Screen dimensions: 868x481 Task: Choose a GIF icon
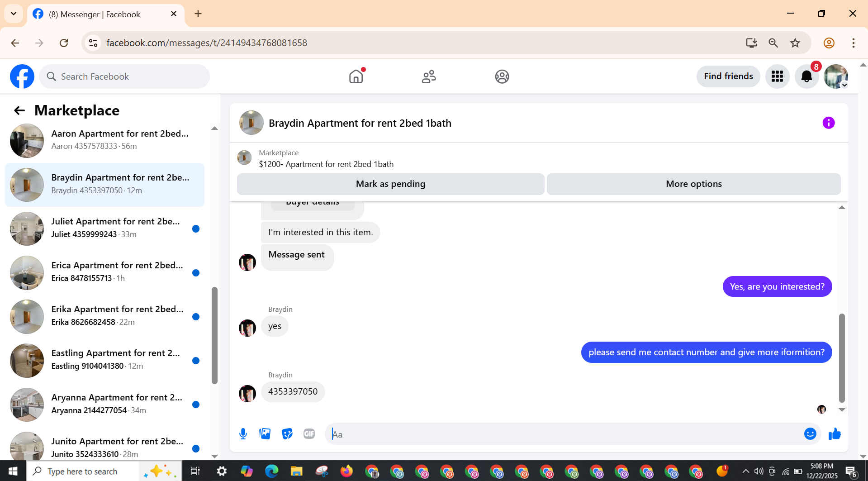tap(309, 434)
